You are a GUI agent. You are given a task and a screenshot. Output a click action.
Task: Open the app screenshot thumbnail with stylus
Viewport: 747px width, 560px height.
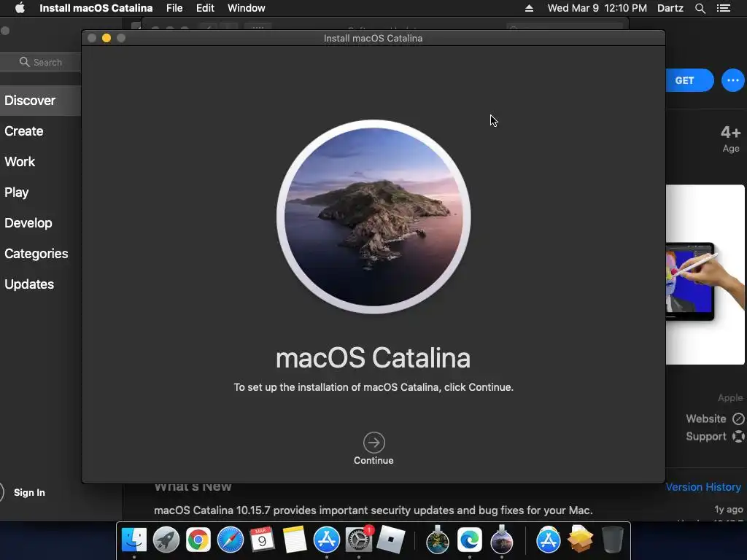tap(705, 275)
